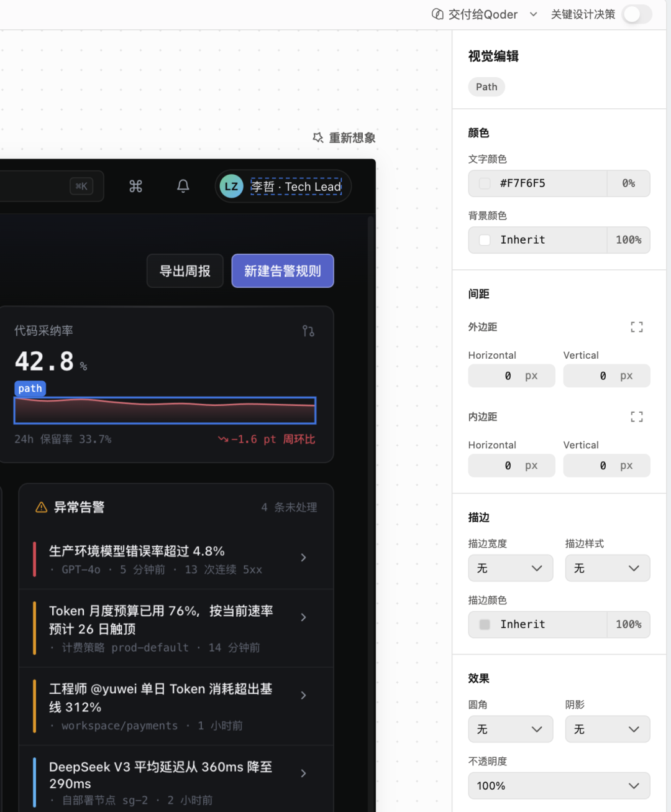Screen dimensions: 671x812
Task: Click the 新建告警规则 button
Action: (283, 271)
